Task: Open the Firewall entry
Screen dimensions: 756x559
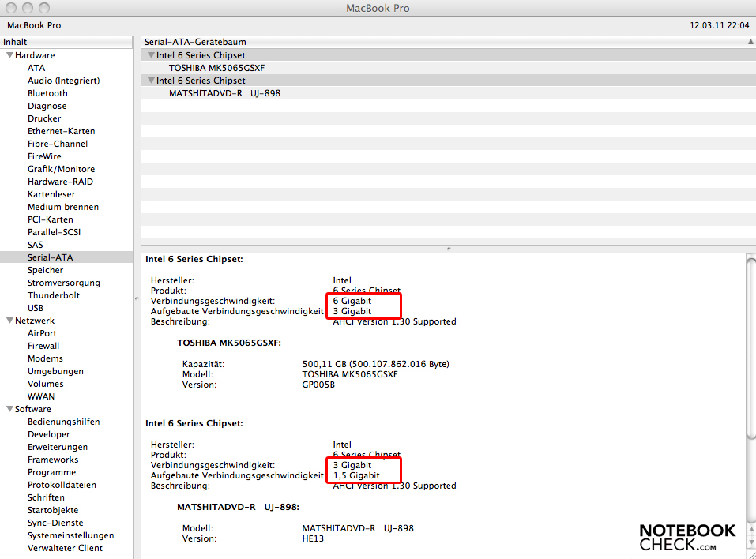Action: [43, 346]
